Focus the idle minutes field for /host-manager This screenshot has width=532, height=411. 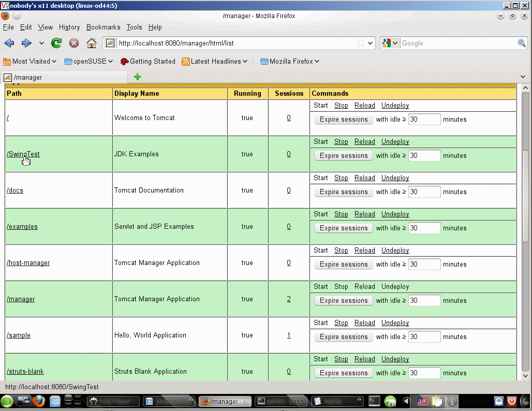click(x=424, y=265)
